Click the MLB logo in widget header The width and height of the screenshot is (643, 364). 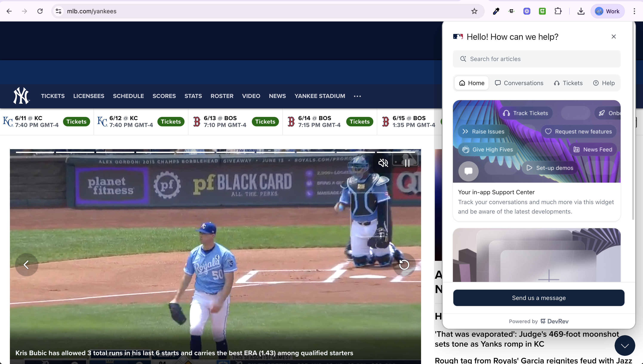[458, 37]
